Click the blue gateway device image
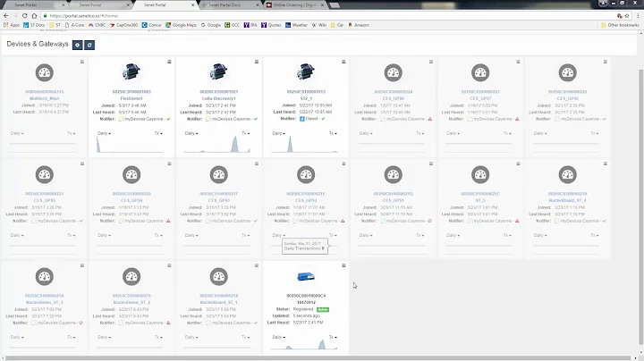Viewport: 644px width, 361px height. (306, 277)
